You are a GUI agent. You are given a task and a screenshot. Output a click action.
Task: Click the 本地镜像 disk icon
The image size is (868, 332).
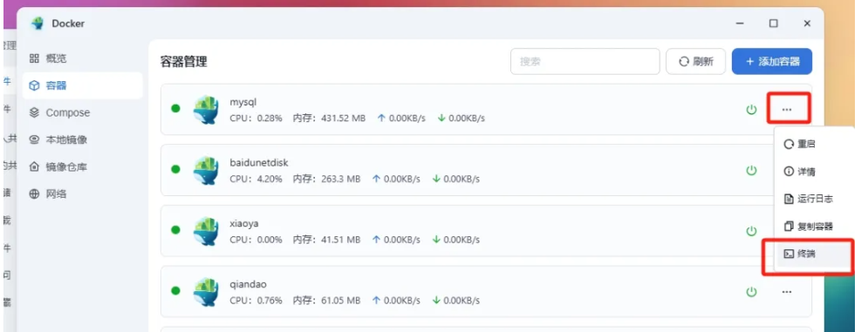(x=34, y=140)
